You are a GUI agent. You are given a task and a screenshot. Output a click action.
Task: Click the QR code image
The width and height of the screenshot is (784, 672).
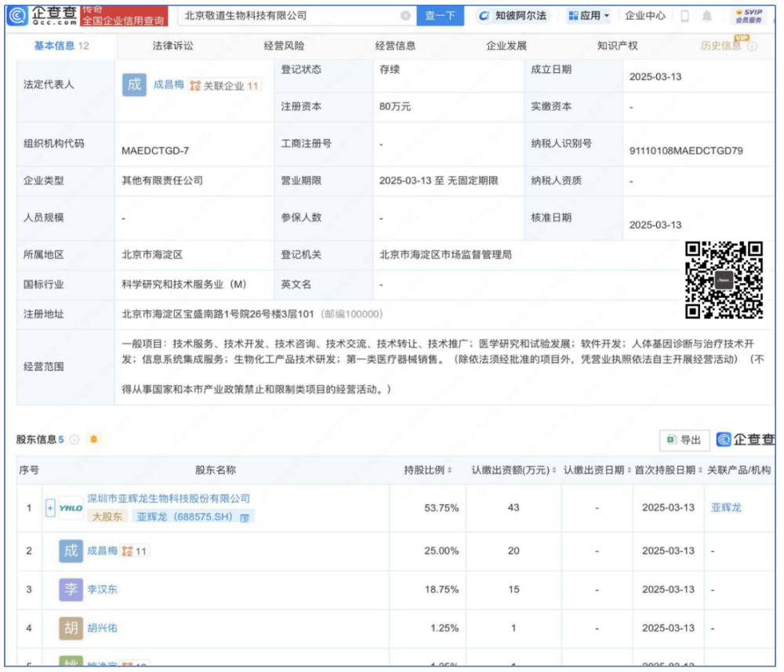coord(724,280)
